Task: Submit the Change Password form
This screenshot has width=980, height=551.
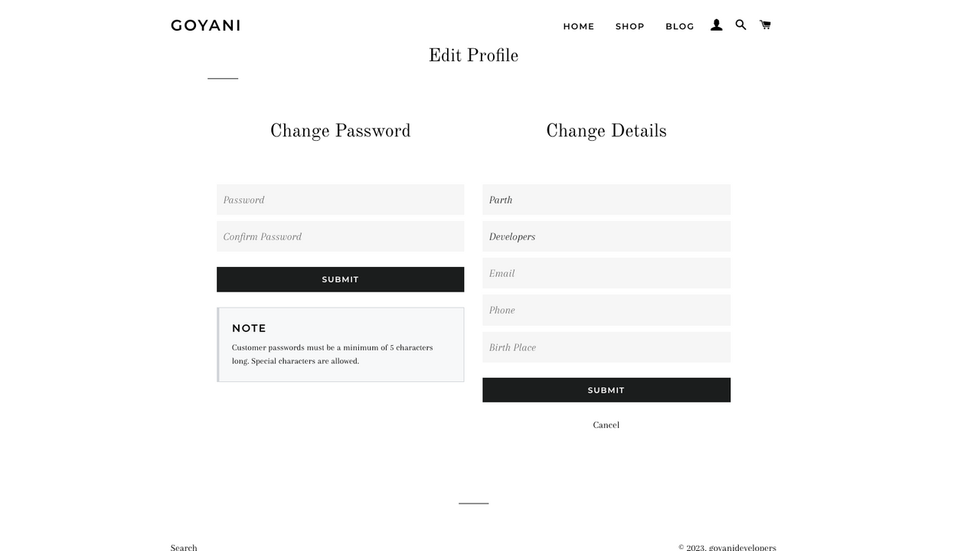Action: [x=341, y=279]
